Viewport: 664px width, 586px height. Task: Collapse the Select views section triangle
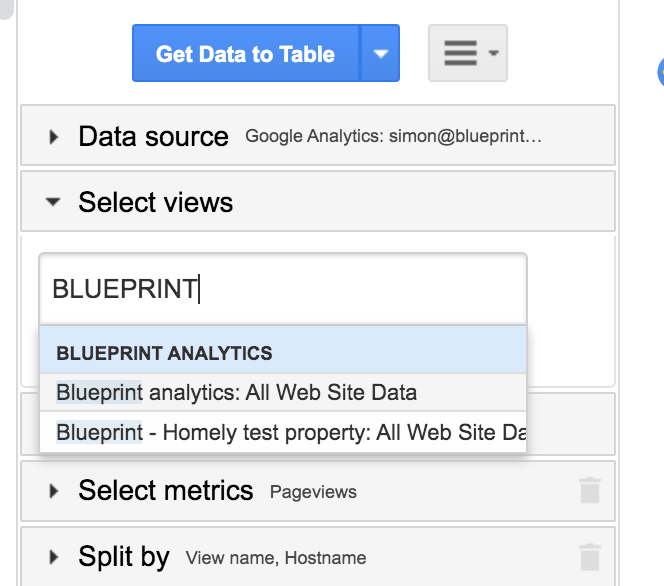point(53,202)
